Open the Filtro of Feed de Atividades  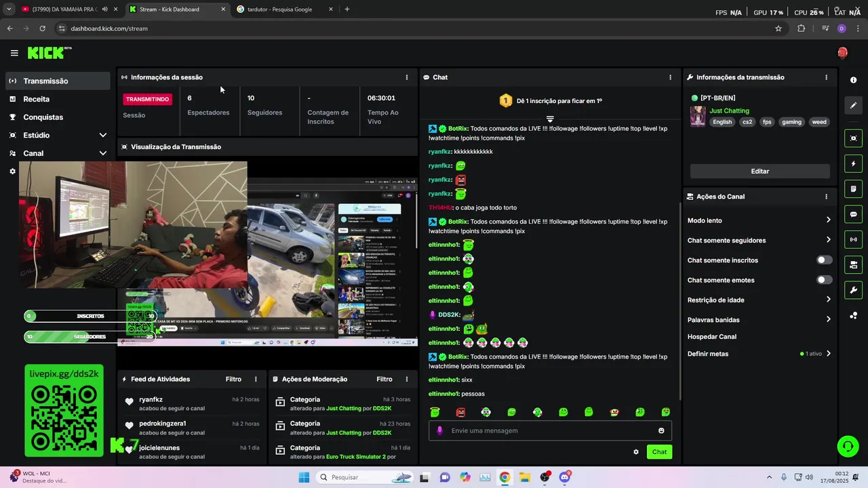point(233,380)
